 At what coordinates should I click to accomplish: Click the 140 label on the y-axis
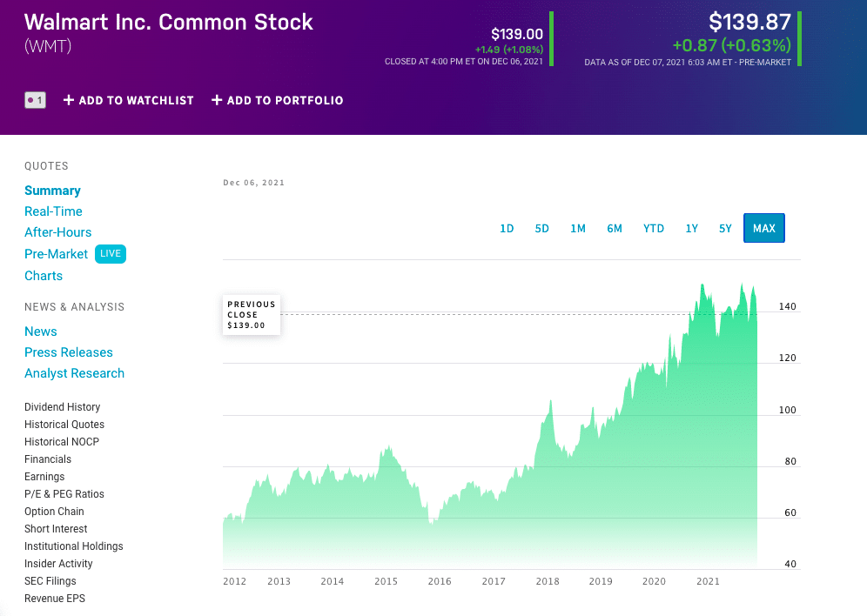click(x=788, y=306)
